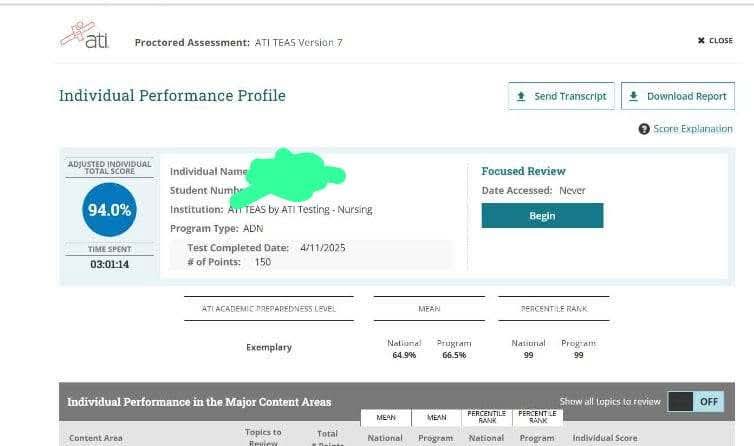Click the 94.0% total score circle

(x=109, y=209)
